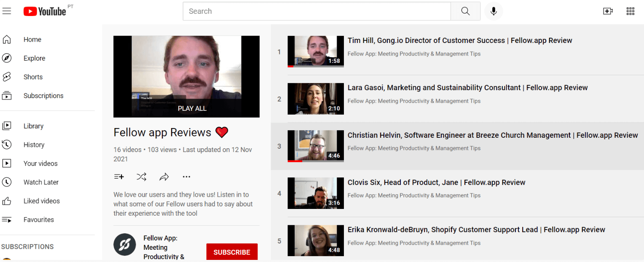
Task: Open Your videos label in sidebar
Action: pos(40,163)
